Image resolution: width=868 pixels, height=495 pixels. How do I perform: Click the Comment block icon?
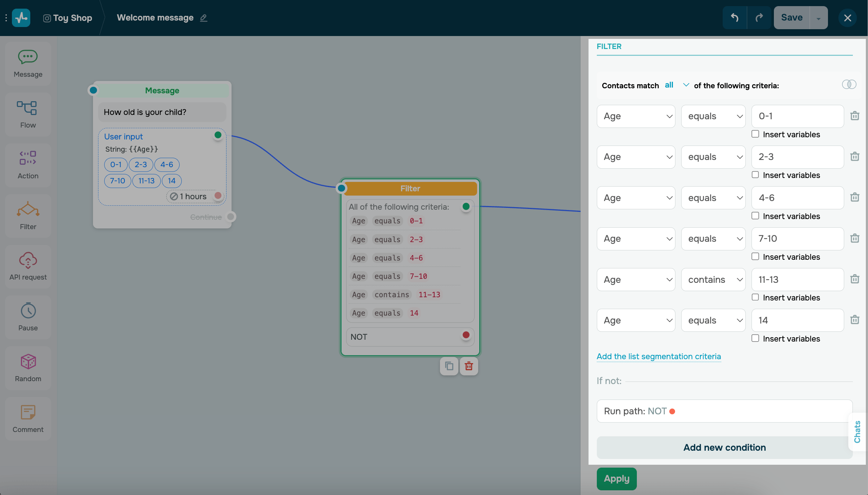28,413
